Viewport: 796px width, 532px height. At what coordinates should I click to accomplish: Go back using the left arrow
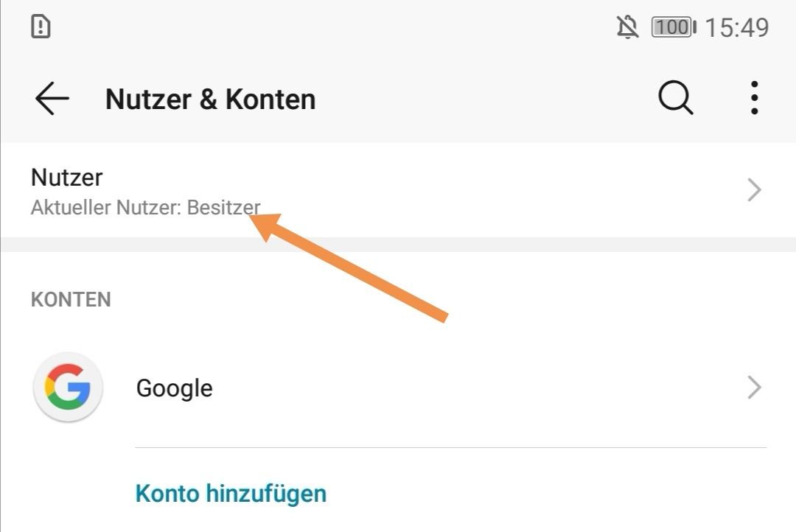point(52,99)
